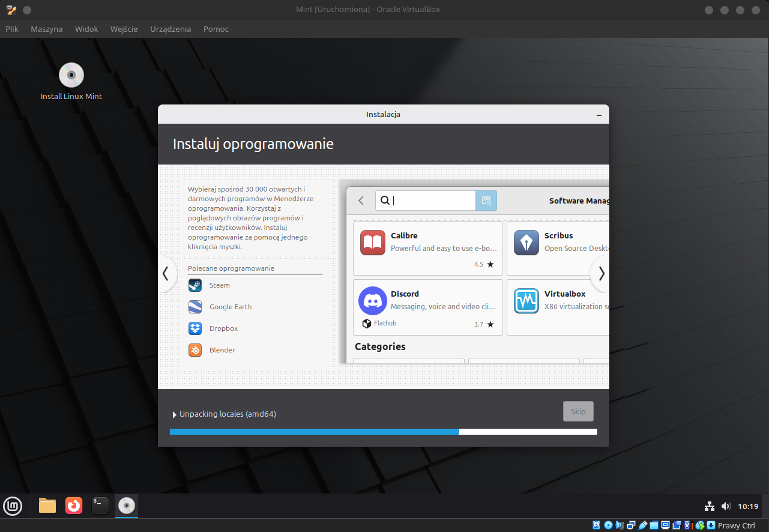Click the keyboard capture arrow icon
The image size is (769, 532).
(x=711, y=525)
